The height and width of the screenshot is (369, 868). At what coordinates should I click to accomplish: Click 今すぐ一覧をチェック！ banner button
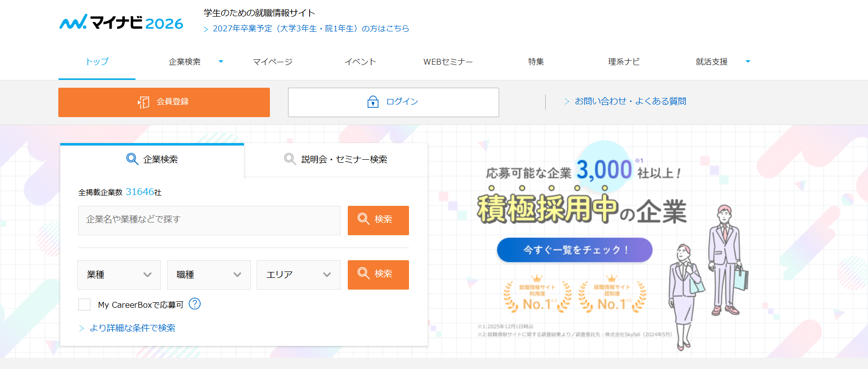click(x=575, y=250)
